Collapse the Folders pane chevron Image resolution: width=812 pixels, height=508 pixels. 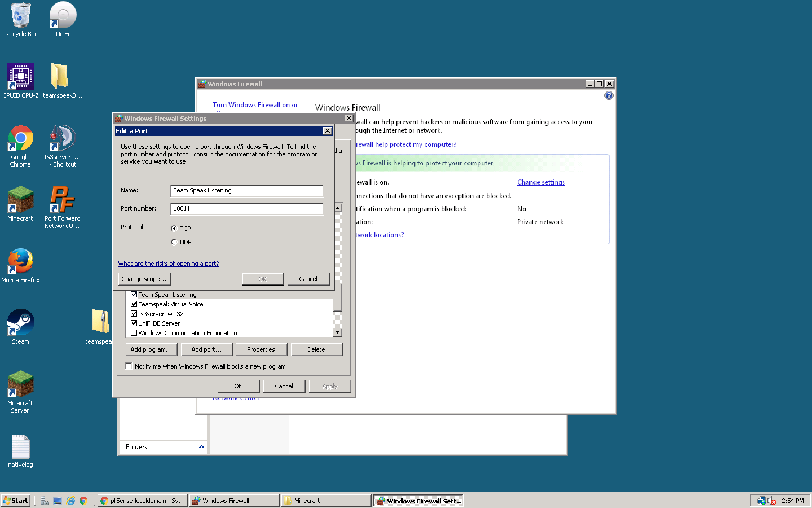click(201, 447)
